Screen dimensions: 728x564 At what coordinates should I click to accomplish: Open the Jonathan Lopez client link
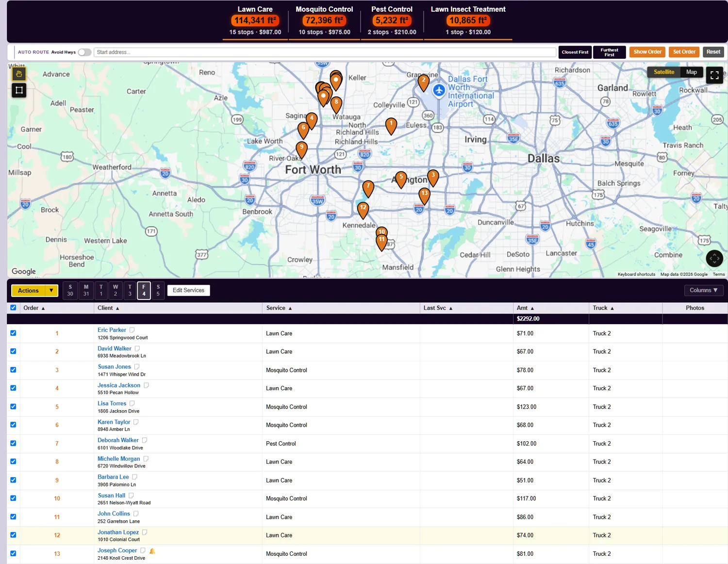(118, 532)
